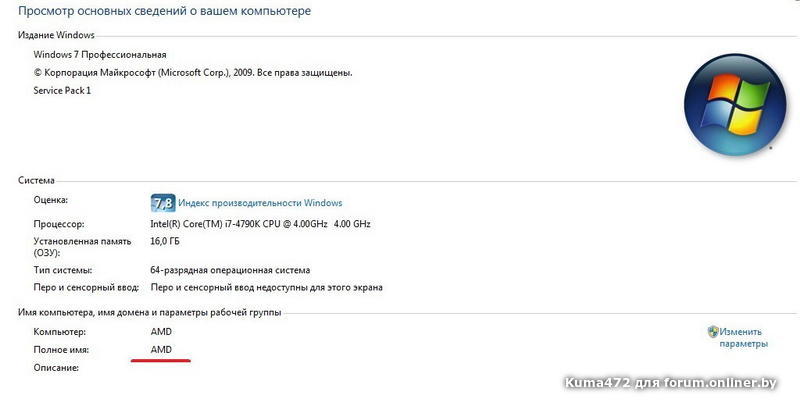The image size is (800, 406).
Task: Click the 16,0 ГБ installed memory value
Action: coord(166,242)
